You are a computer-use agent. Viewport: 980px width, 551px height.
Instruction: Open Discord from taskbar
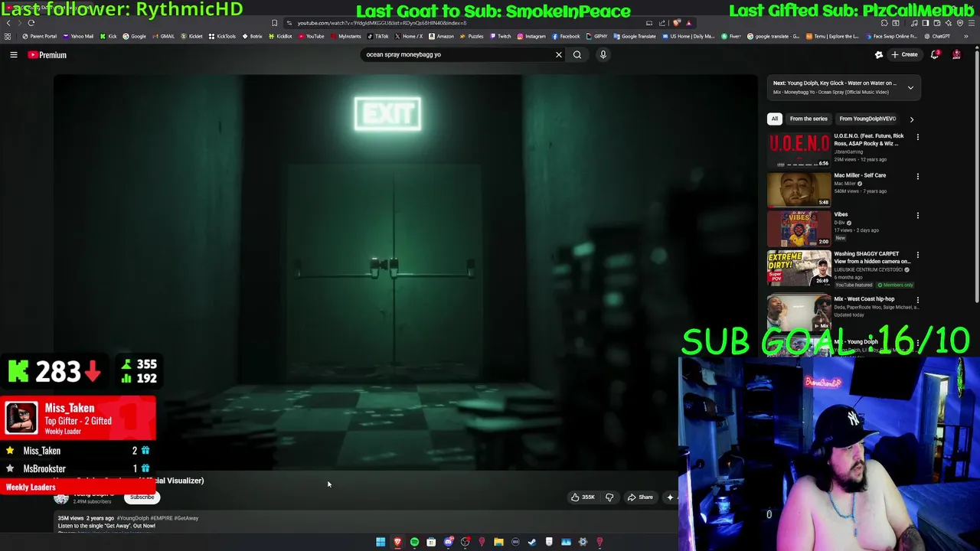(448, 542)
